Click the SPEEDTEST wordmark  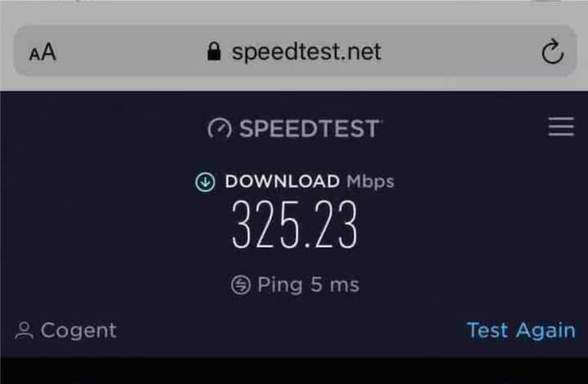pos(310,128)
